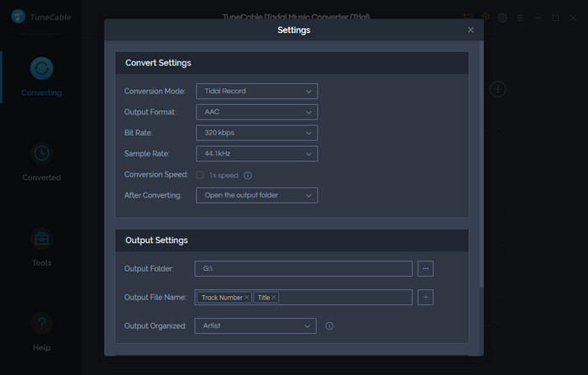
Task: Click the Convert Settings section header
Action: [x=291, y=63]
